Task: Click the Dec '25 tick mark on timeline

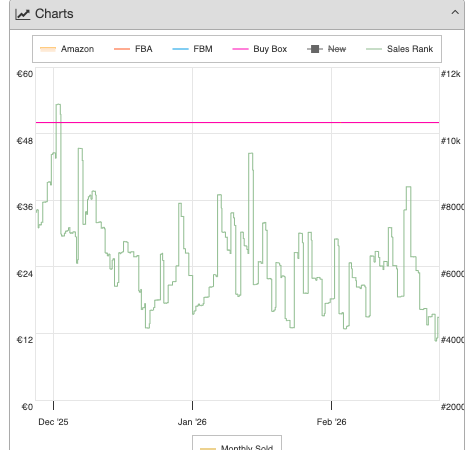Action: (x=53, y=405)
